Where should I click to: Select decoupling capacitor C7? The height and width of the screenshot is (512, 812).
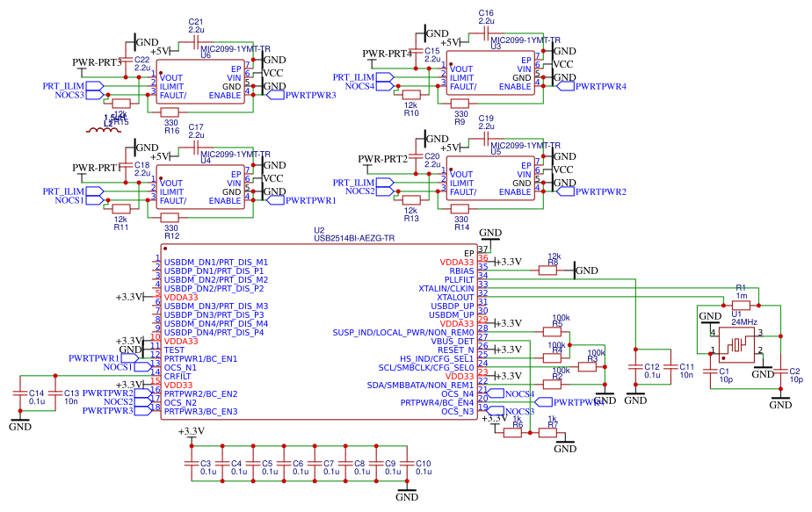tap(315, 464)
